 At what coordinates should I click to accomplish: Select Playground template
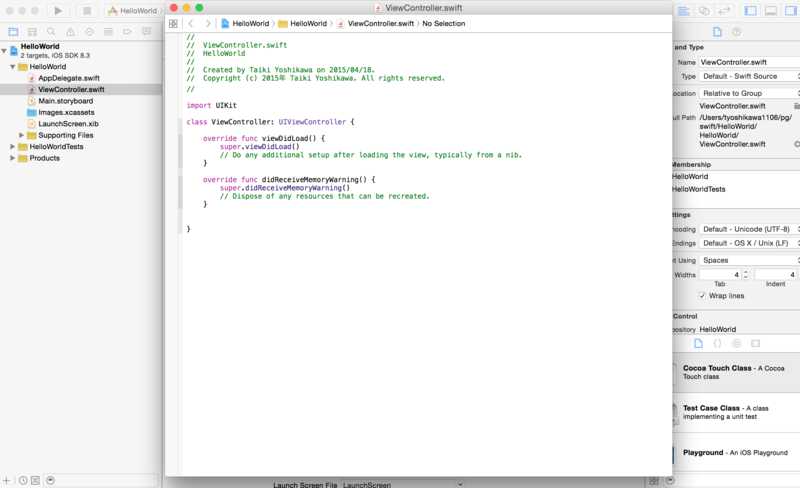click(736, 453)
